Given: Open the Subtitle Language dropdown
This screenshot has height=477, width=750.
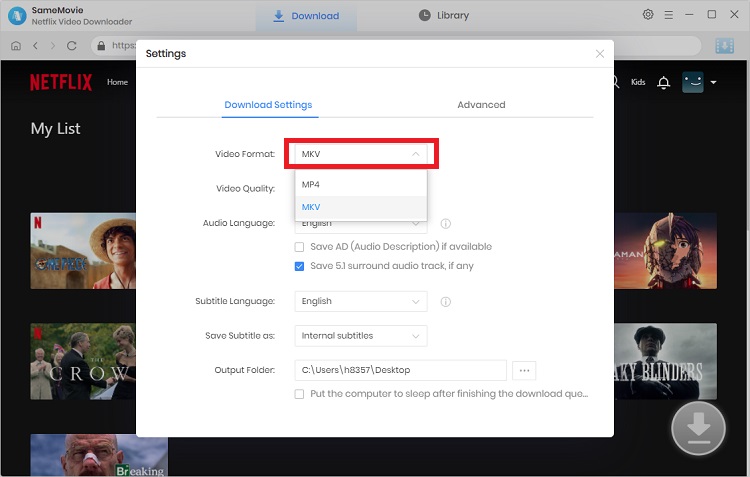Looking at the screenshot, I should 361,301.
